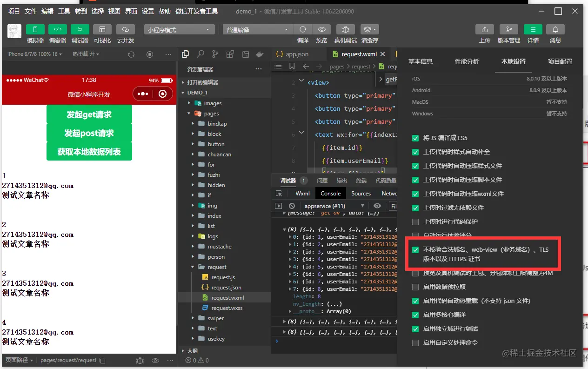The image size is (588, 369).
Task: Open the explorer files icon in sidebar
Action: (x=186, y=54)
